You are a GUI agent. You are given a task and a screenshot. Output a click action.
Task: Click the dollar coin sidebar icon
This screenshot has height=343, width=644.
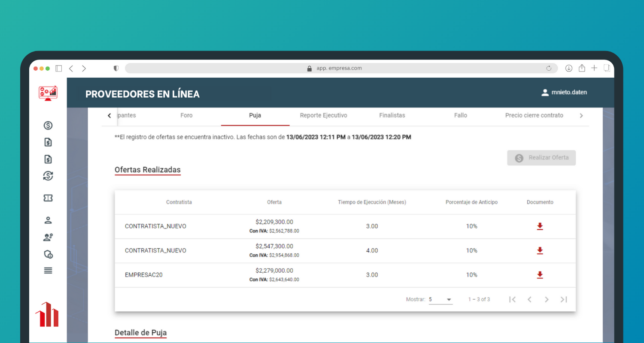[48, 126]
